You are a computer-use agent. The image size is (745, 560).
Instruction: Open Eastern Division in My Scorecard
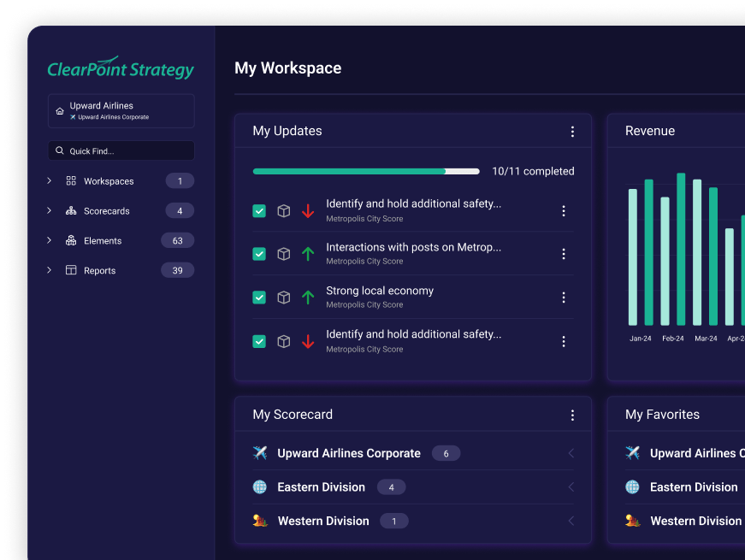coord(322,486)
